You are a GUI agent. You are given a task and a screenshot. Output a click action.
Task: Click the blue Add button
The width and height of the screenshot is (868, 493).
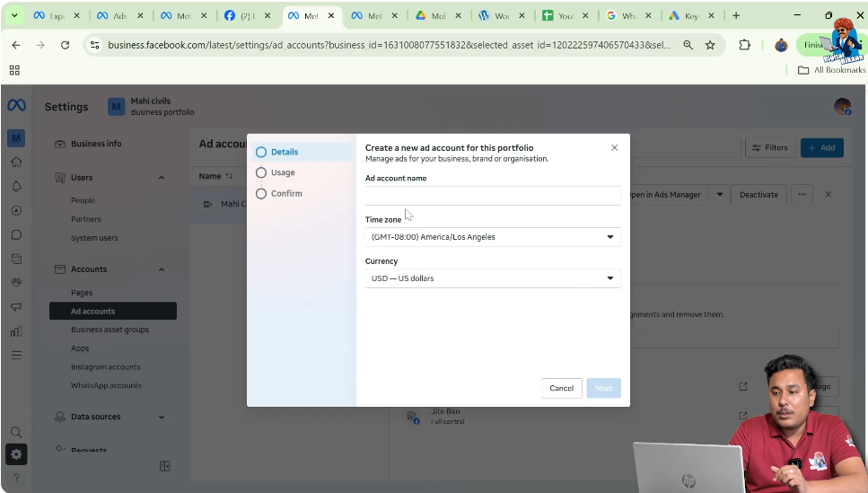[821, 147]
